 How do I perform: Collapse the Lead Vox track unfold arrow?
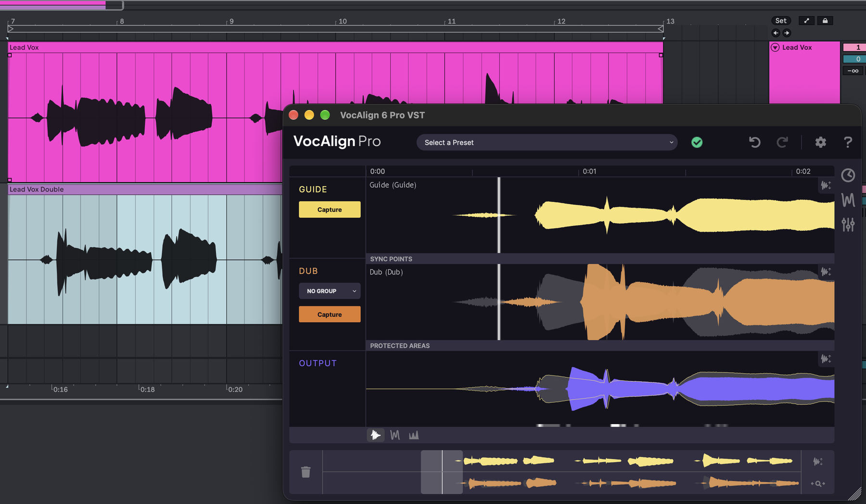775,47
